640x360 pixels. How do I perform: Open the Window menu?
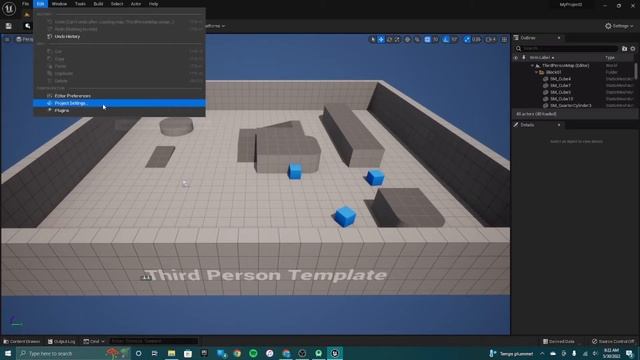(x=59, y=4)
